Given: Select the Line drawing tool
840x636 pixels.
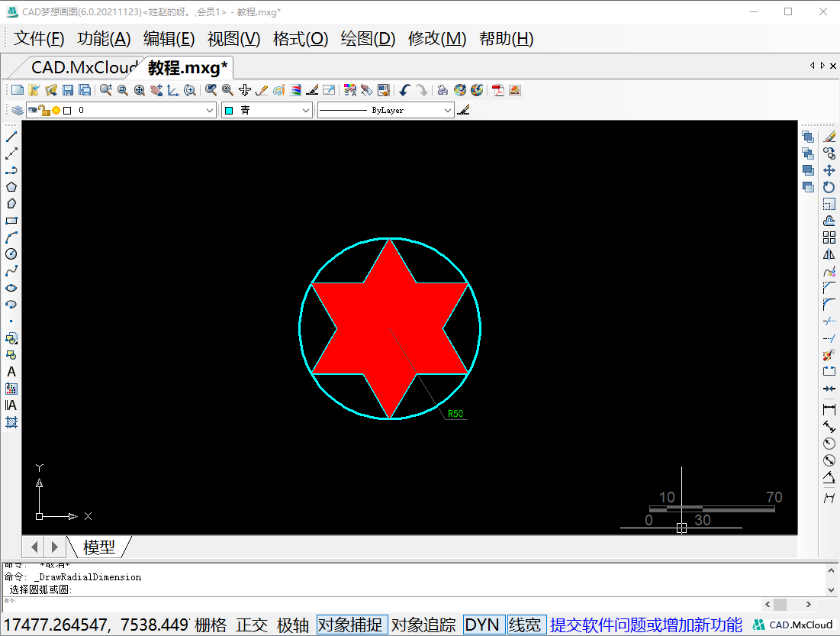Looking at the screenshot, I should coord(11,137).
